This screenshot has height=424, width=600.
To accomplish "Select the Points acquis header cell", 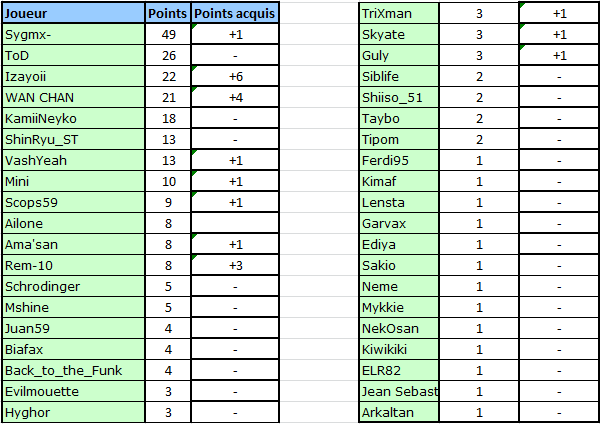I will pos(235,13).
